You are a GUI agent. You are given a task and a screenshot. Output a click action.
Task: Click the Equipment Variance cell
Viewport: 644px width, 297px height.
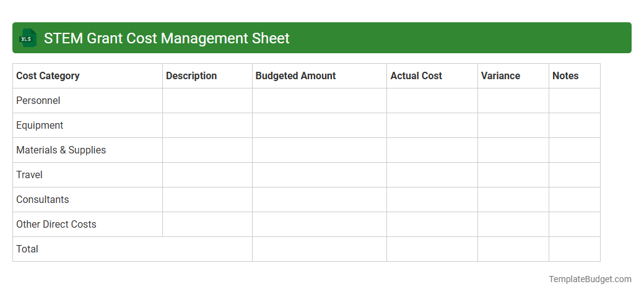click(513, 126)
